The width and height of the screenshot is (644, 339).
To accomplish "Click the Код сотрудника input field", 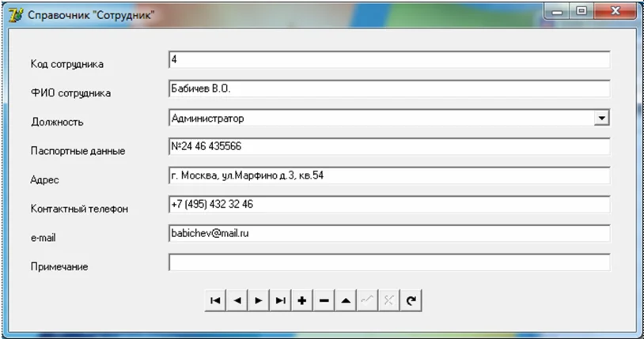I will pos(389,60).
